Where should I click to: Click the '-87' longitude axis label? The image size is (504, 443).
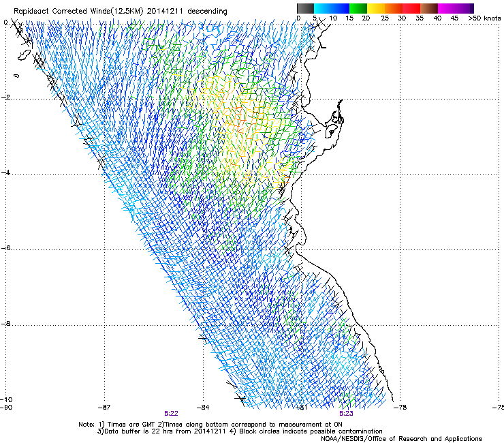(x=104, y=408)
